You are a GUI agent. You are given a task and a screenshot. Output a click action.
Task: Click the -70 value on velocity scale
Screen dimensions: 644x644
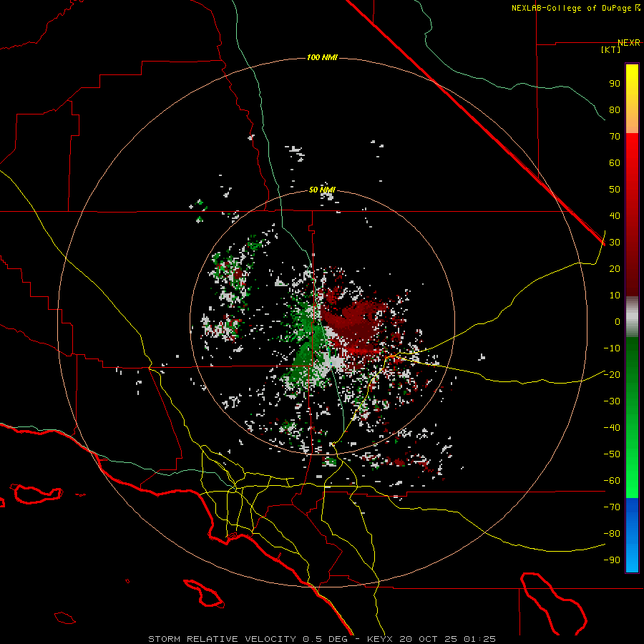tap(612, 507)
